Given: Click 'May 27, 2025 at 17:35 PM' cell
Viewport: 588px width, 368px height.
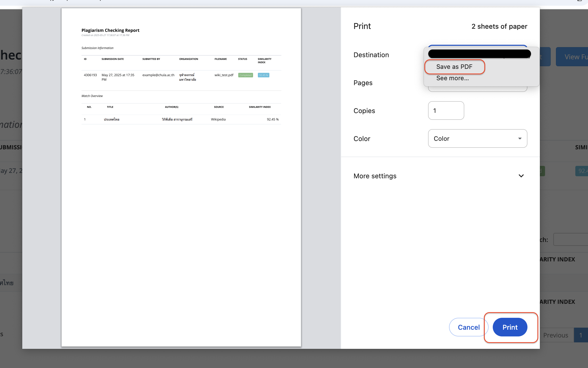Looking at the screenshot, I should pyautogui.click(x=118, y=77).
